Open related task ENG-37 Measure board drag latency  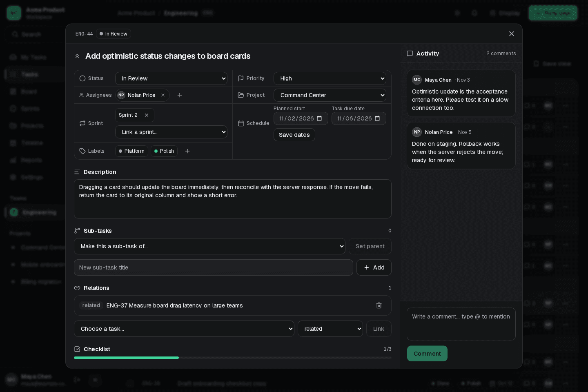[175, 305]
